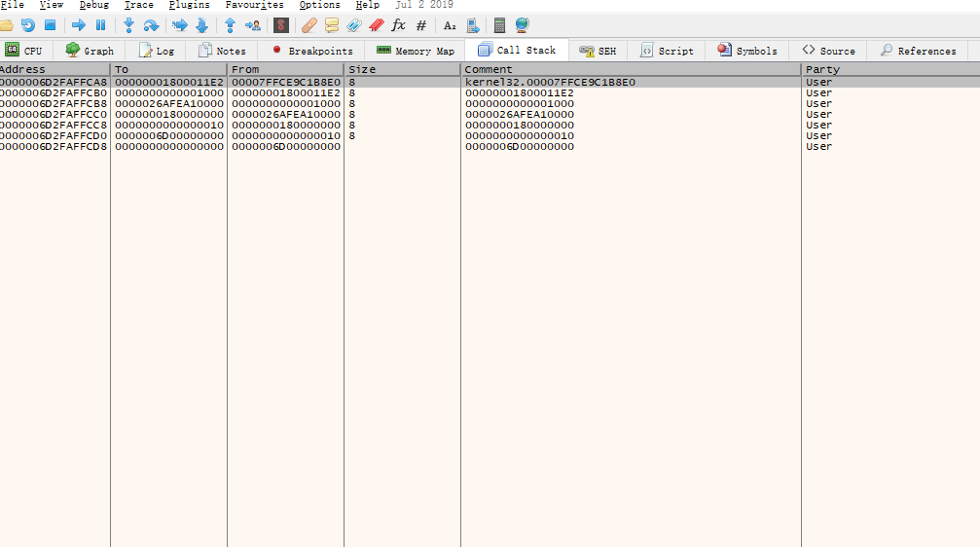Screen dimensions: 980x547
Task: Open the View menu
Action: (x=52, y=5)
